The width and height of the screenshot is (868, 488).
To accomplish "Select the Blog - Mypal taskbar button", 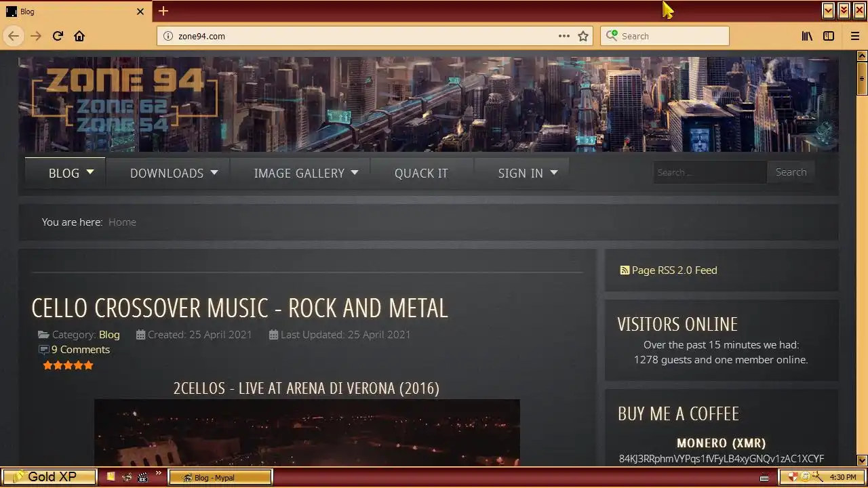I will (x=220, y=477).
